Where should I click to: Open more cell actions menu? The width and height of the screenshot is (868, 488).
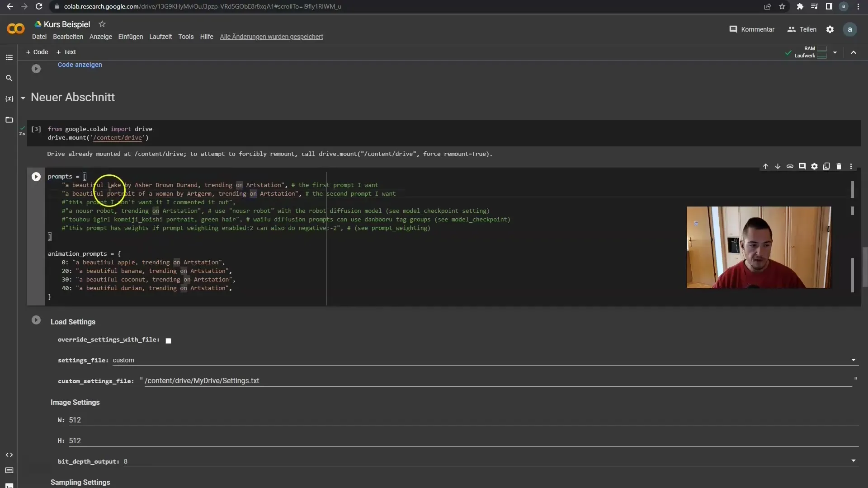click(x=851, y=166)
